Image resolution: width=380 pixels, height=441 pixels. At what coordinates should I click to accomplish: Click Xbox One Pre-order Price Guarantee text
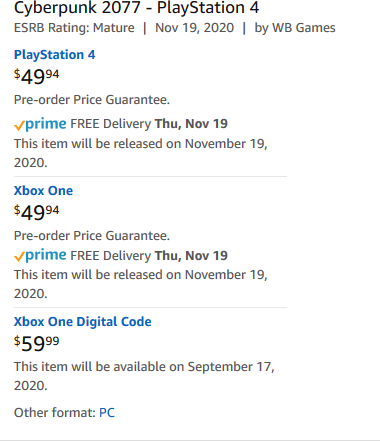(x=92, y=236)
